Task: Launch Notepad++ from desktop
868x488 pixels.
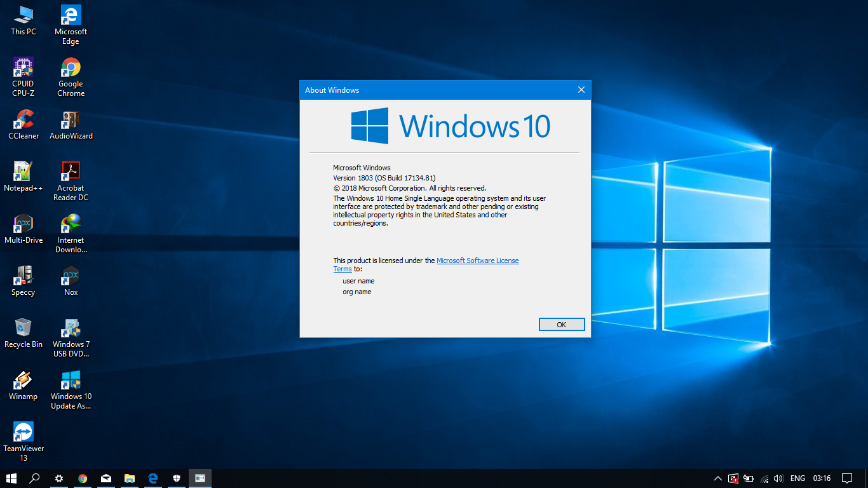Action: 24,177
